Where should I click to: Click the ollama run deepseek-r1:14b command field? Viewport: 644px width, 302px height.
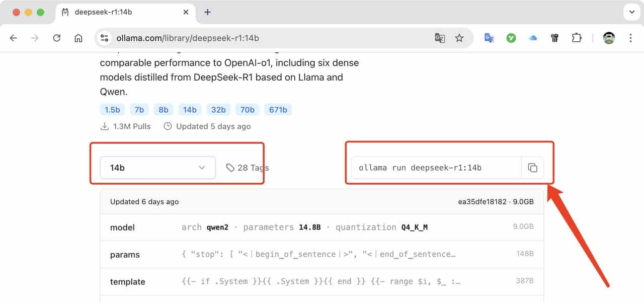click(x=436, y=168)
